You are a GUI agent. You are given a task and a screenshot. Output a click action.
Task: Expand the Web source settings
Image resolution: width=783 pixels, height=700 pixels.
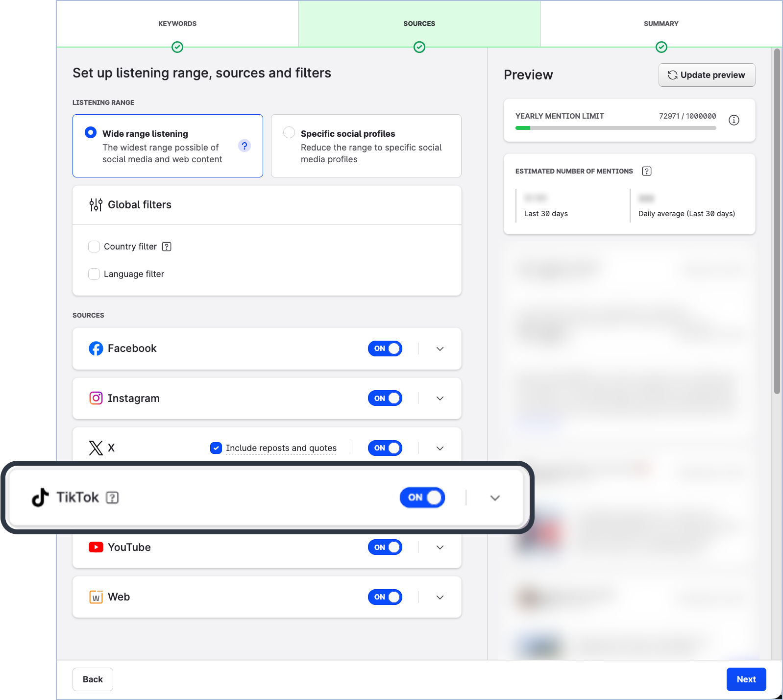pos(440,597)
